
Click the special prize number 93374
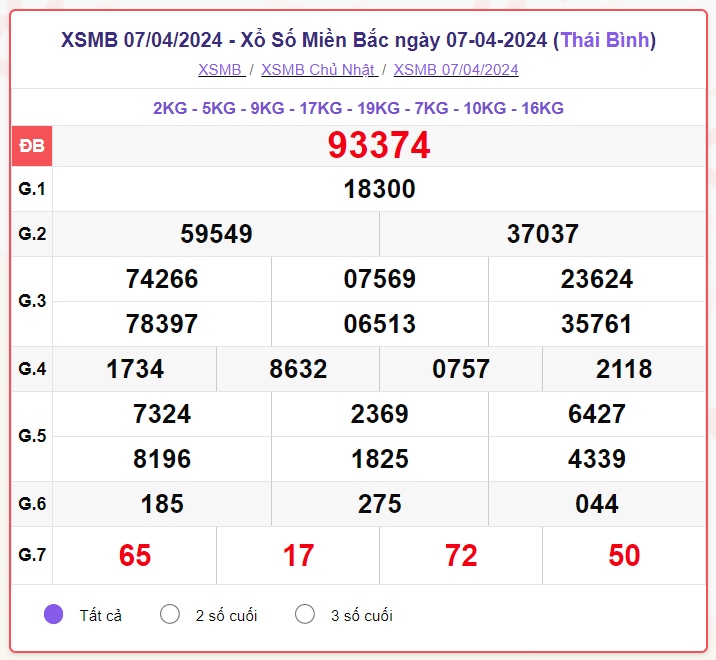(x=379, y=146)
